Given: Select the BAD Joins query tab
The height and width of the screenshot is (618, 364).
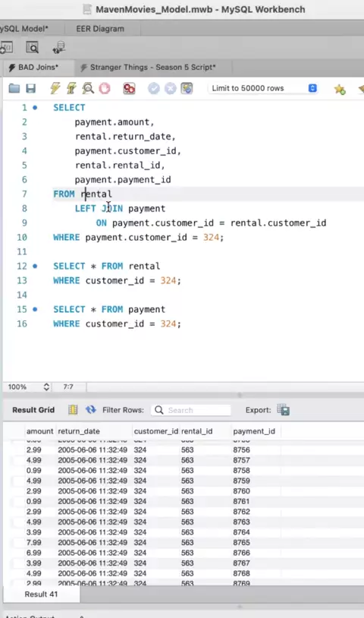Looking at the screenshot, I should (x=38, y=68).
